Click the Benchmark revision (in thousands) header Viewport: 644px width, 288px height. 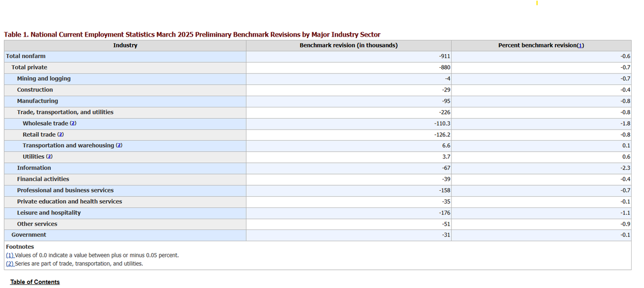pos(348,46)
